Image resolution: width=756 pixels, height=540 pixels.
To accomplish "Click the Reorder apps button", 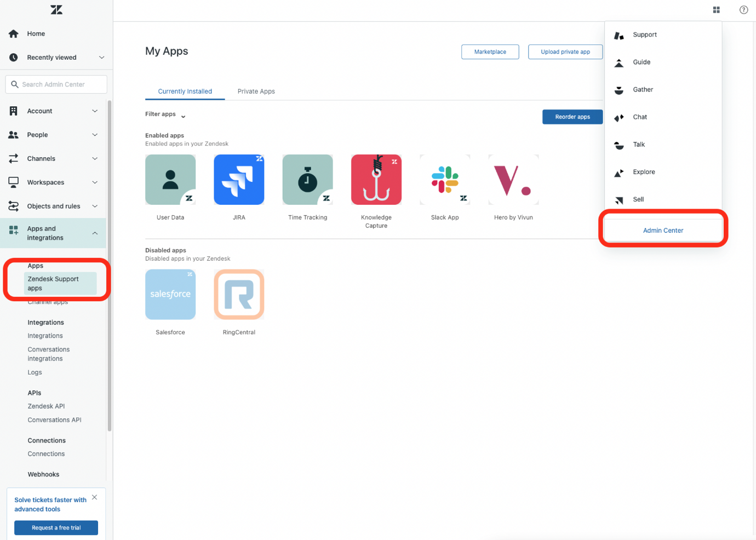I will click(572, 117).
